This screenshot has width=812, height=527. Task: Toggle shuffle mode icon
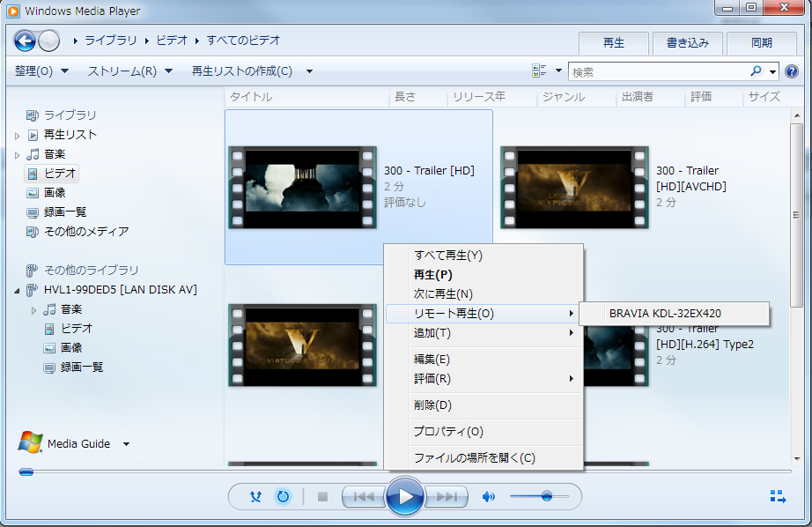[x=255, y=497]
